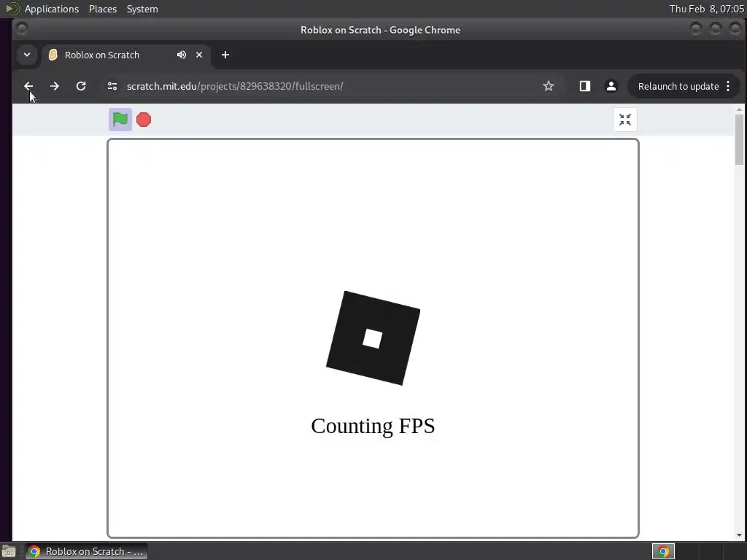This screenshot has width=747, height=560.
Task: Reload the Scratch page
Action: click(x=81, y=86)
